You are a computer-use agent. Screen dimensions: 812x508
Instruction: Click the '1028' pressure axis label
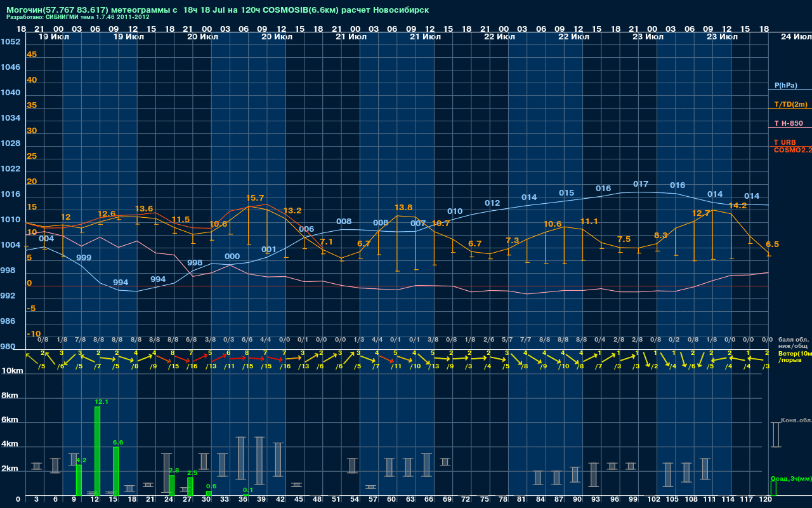10,144
